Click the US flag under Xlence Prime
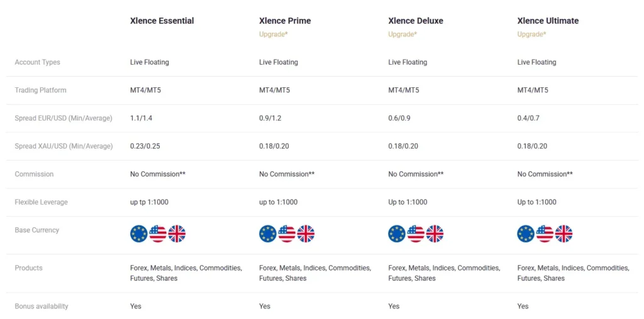The image size is (644, 319). (x=287, y=234)
